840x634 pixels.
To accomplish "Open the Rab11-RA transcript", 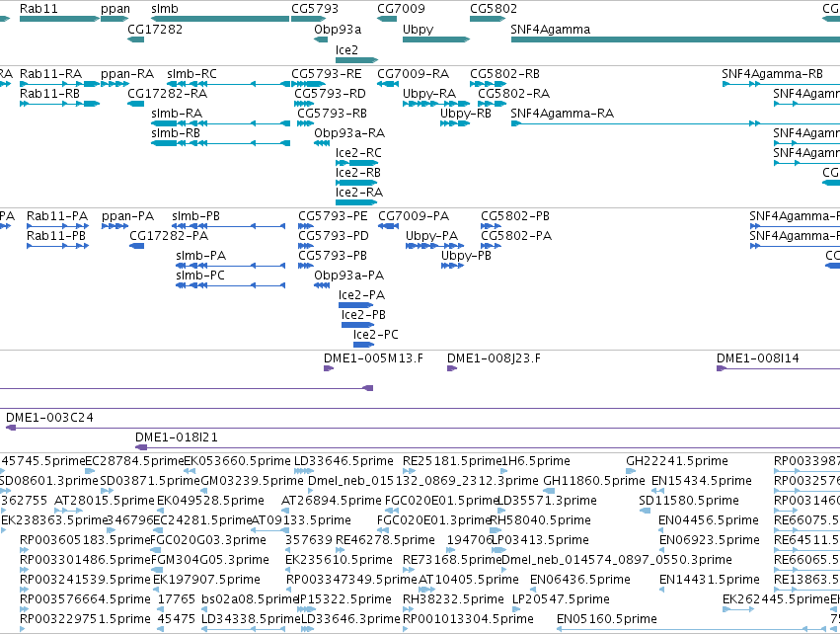I will click(51, 74).
